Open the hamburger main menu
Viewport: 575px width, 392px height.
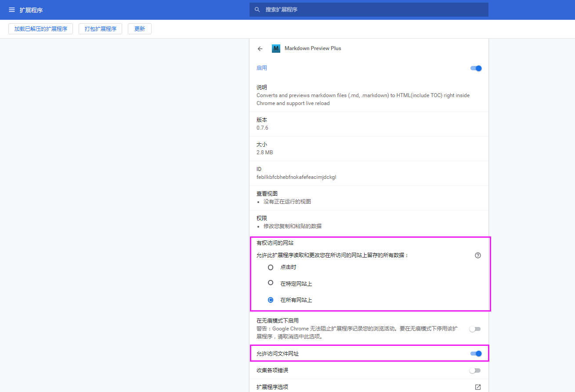point(12,10)
